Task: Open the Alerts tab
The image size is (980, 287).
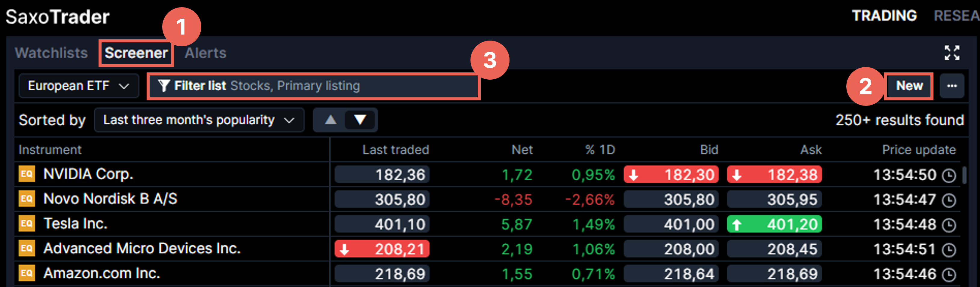Action: pyautogui.click(x=205, y=53)
